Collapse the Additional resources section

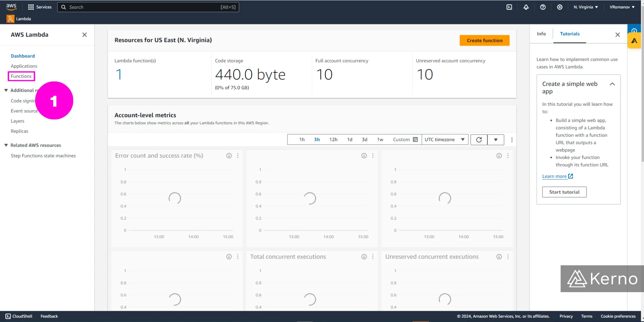point(6,90)
